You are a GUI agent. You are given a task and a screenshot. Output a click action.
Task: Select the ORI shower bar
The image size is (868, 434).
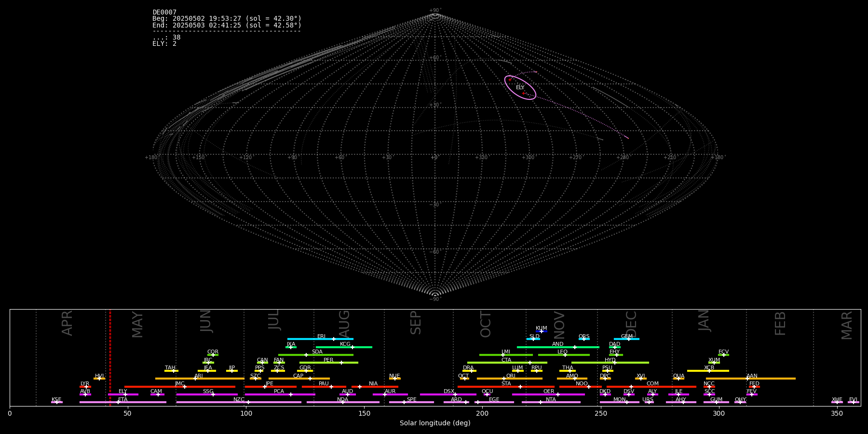(x=510, y=379)
